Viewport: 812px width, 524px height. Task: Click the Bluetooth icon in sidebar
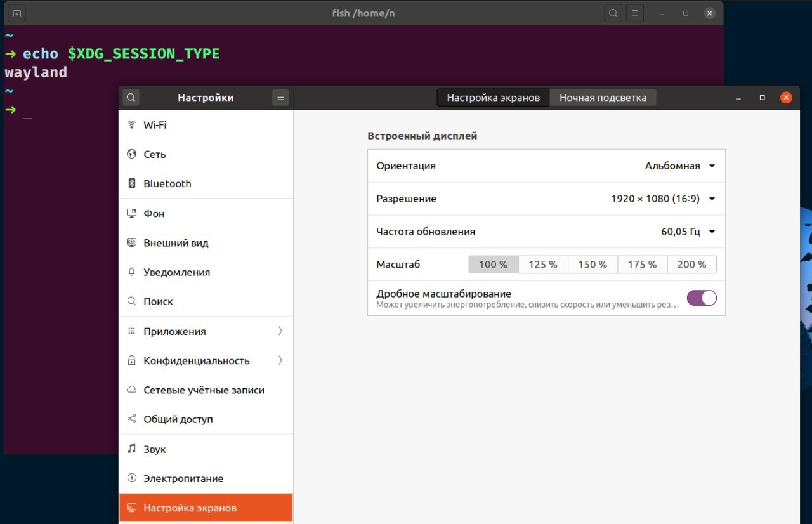[132, 183]
